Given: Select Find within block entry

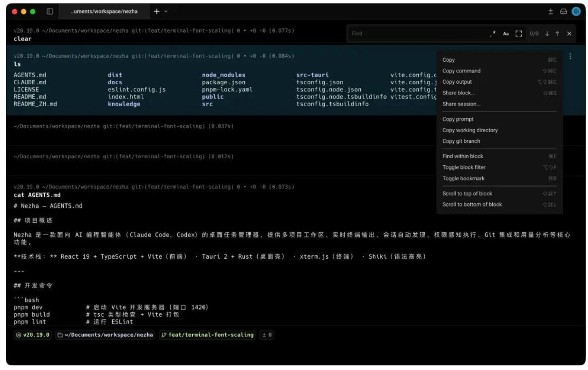Looking at the screenshot, I should coord(499,156).
